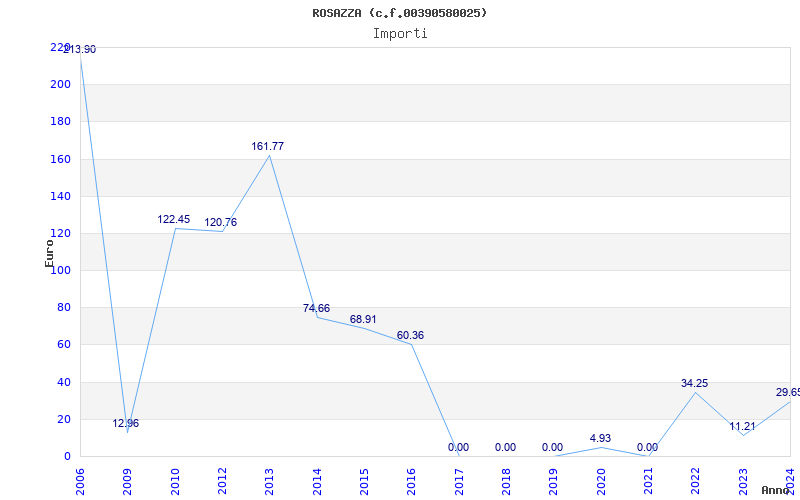Select the 74.66 data label
This screenshot has height=500, width=800.
(x=316, y=308)
